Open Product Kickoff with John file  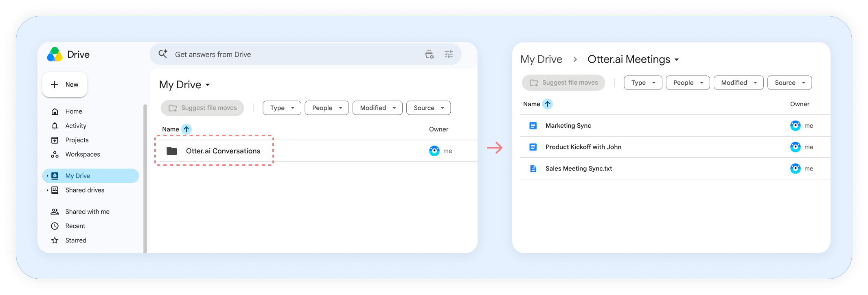click(583, 147)
